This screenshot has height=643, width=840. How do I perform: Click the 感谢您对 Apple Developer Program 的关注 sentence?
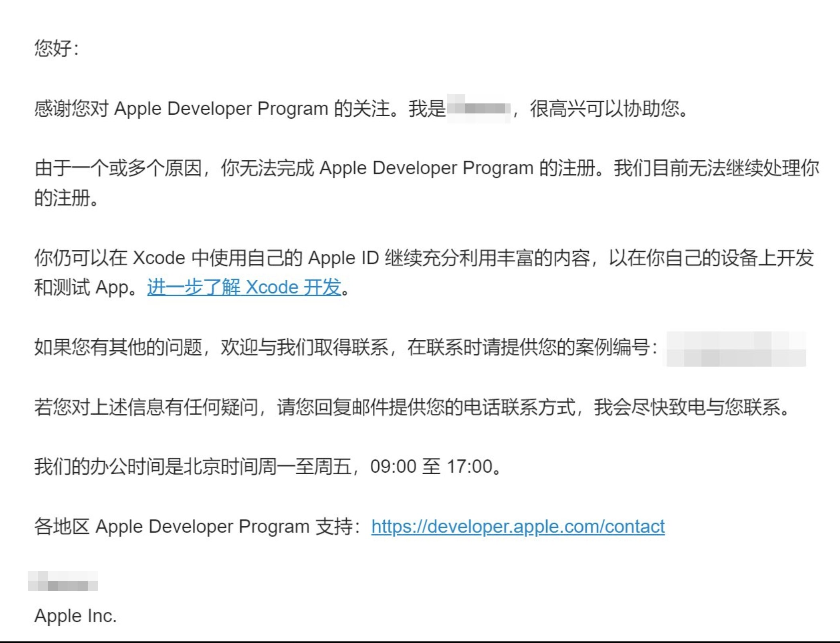212,109
